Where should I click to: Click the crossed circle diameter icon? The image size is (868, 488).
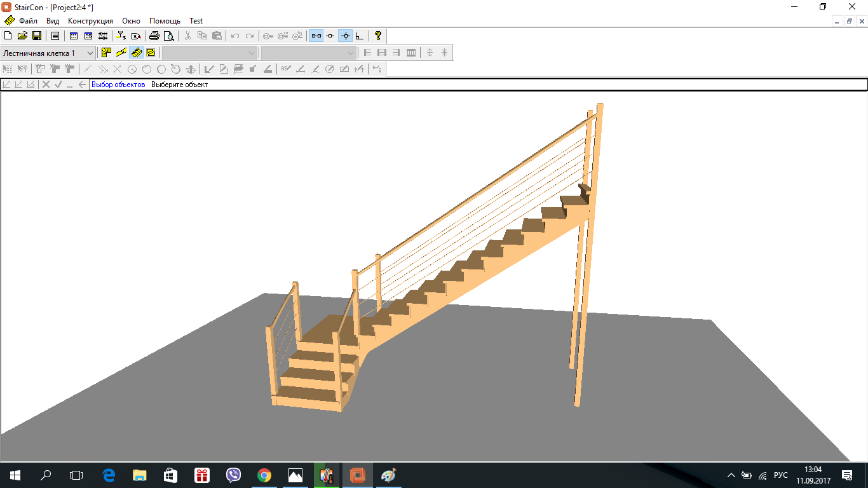point(329,69)
